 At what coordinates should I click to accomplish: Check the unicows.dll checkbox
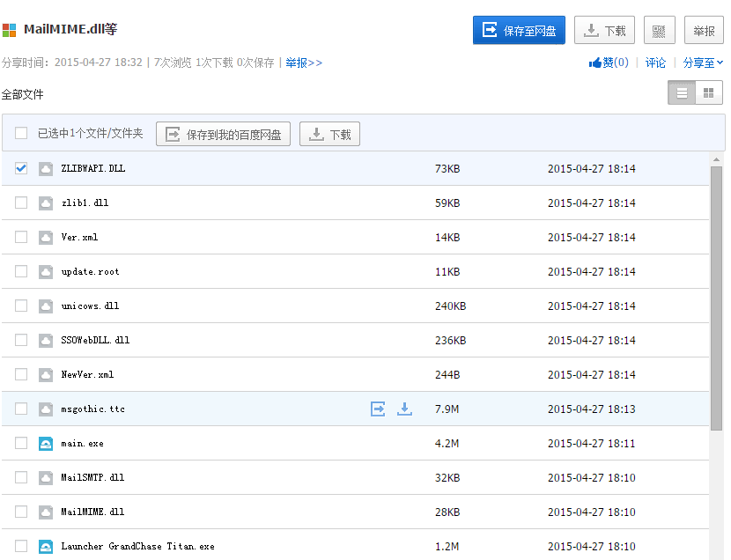pos(21,306)
